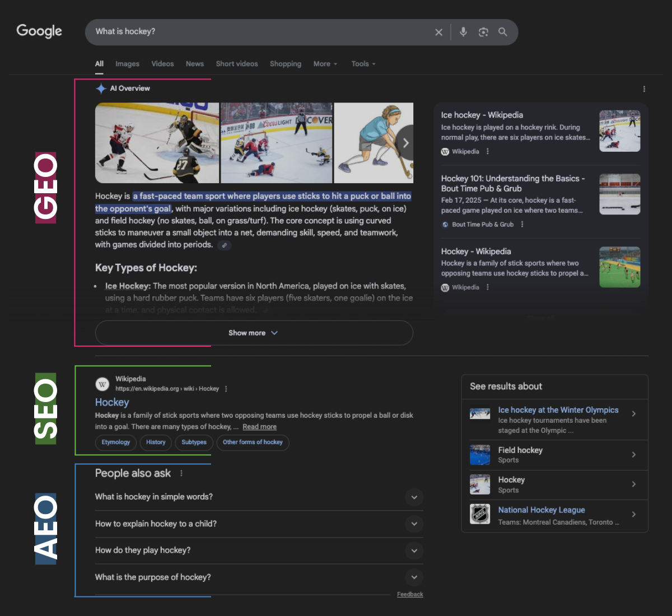Open Ice hockey at the Winter Olympics chevron
The height and width of the screenshot is (616, 672).
633,414
